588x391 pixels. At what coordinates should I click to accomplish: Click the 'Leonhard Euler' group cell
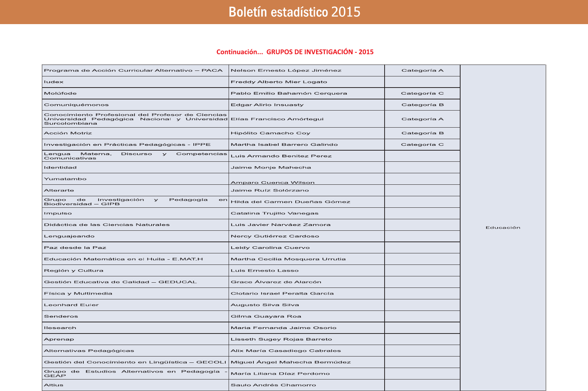click(72, 305)
